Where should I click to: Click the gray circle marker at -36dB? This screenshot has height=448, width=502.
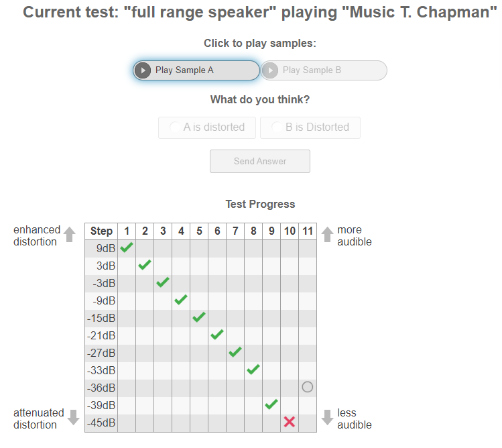pos(307,387)
